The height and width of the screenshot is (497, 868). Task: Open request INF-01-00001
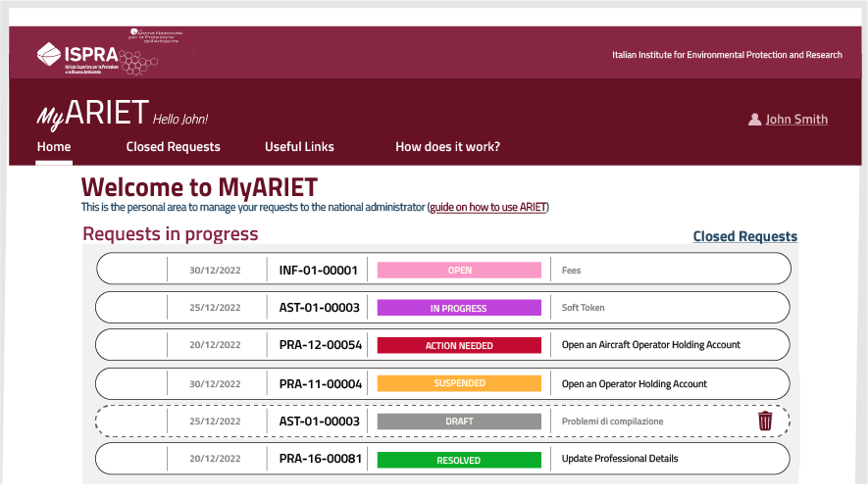tap(318, 271)
